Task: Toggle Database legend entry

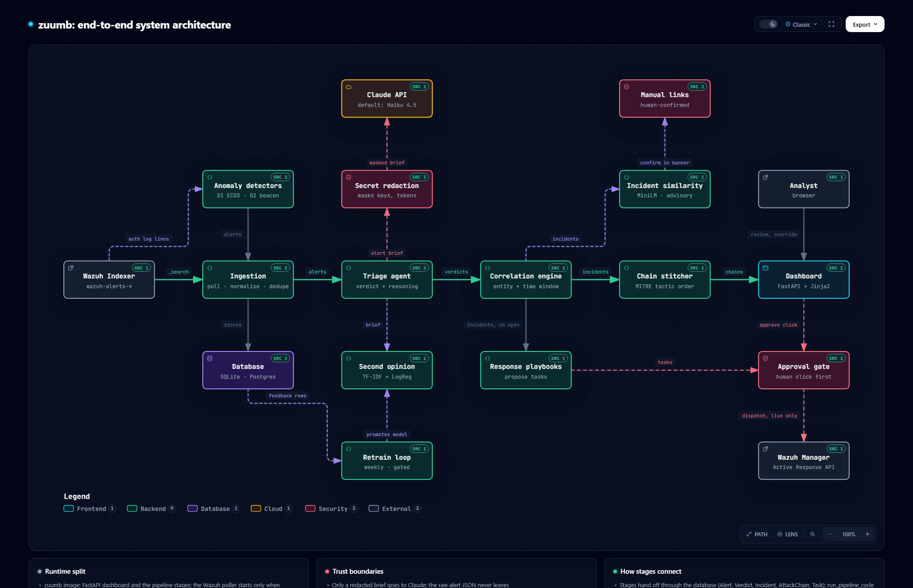Action: [214, 509]
